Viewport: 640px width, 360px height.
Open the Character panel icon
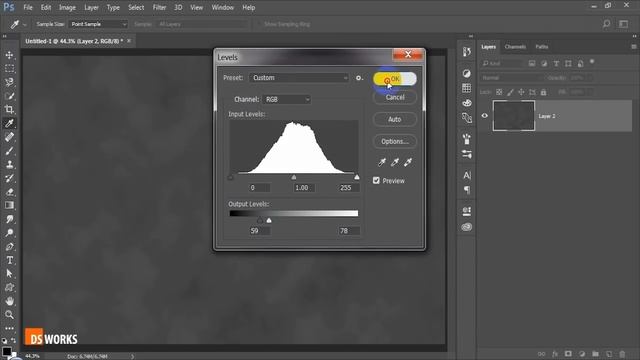tap(467, 175)
